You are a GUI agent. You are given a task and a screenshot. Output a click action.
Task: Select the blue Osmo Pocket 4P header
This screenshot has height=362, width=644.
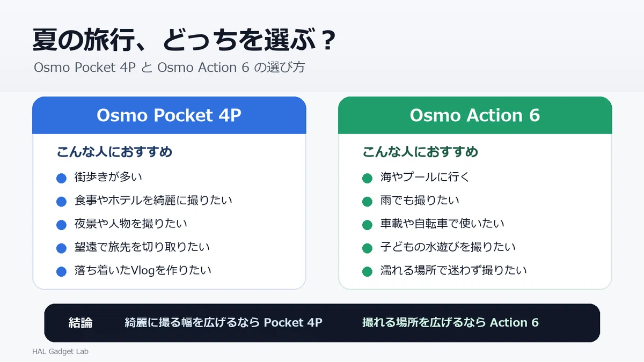(169, 115)
